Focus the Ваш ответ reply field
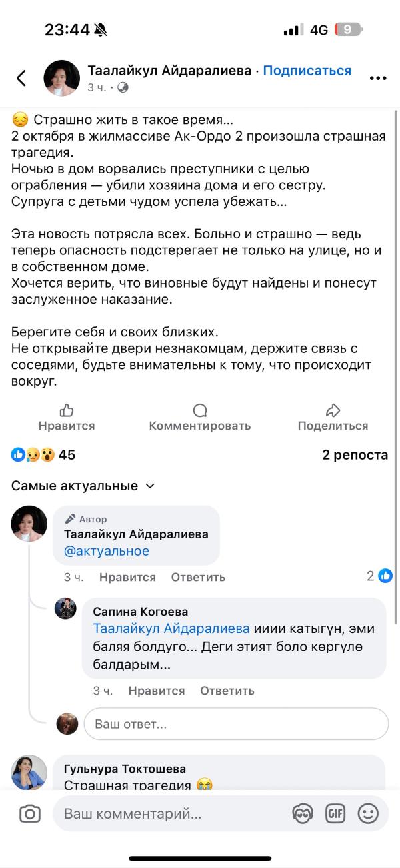Screen dimensions: 400x868 click(236, 724)
